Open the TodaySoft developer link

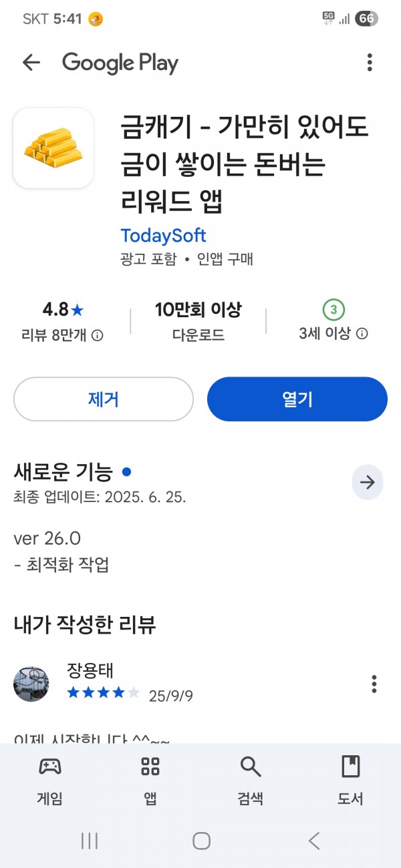pyautogui.click(x=163, y=236)
